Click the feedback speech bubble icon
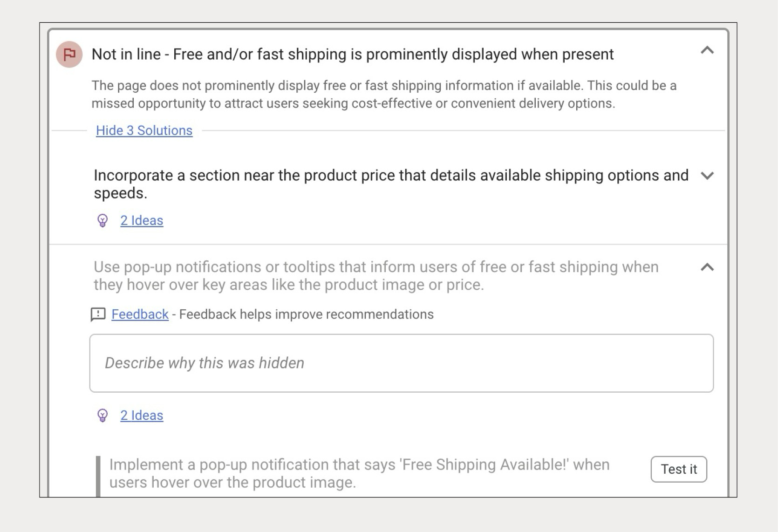Screen dimensions: 778x532 (x=98, y=314)
